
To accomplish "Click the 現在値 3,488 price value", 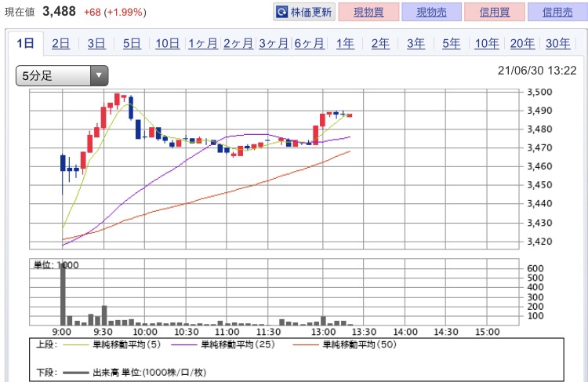I will click(x=60, y=12).
